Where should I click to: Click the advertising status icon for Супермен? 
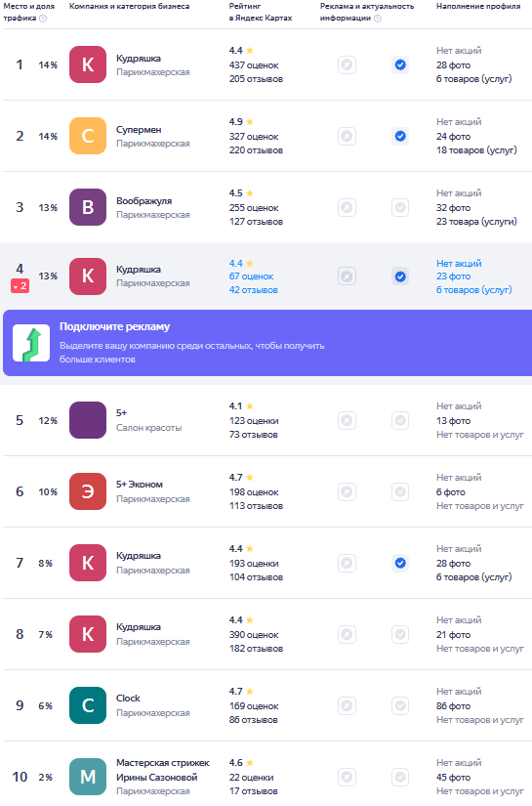click(348, 136)
